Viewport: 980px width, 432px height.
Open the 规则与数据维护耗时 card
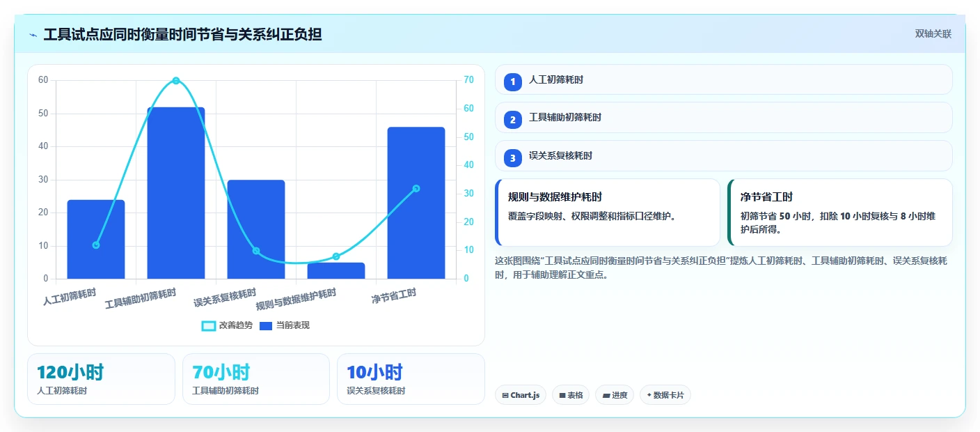(608, 213)
